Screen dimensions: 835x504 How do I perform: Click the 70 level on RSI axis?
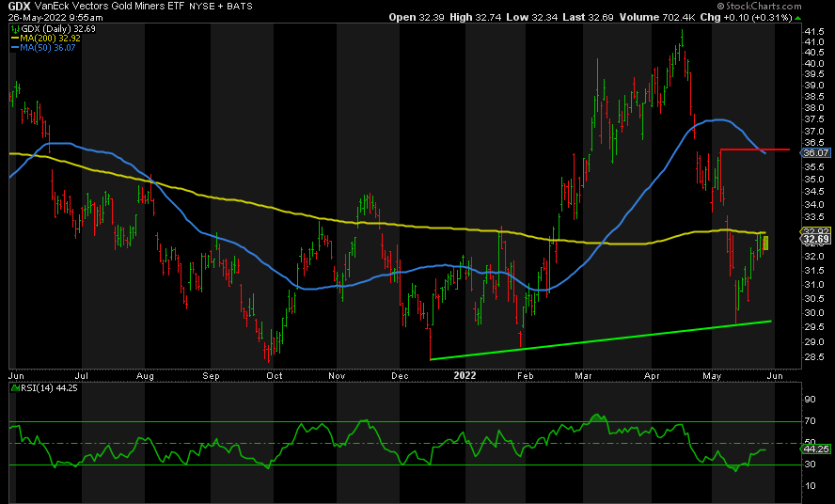tap(810, 421)
